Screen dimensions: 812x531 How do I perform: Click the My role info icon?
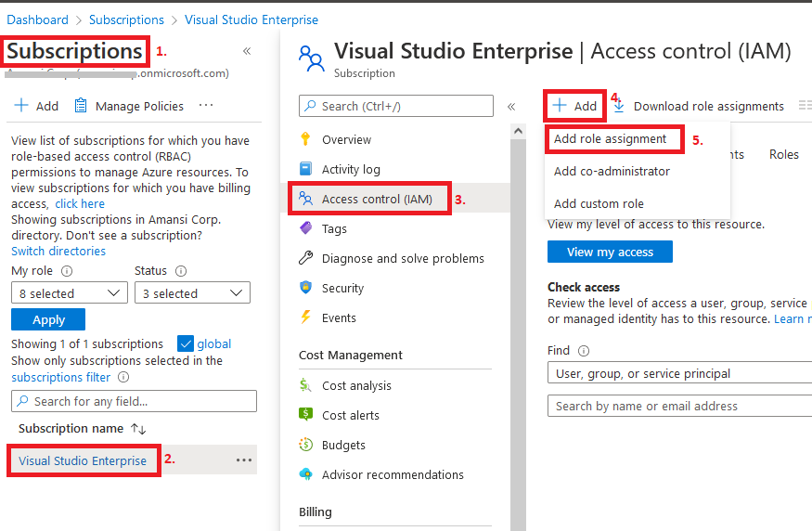pos(67,271)
